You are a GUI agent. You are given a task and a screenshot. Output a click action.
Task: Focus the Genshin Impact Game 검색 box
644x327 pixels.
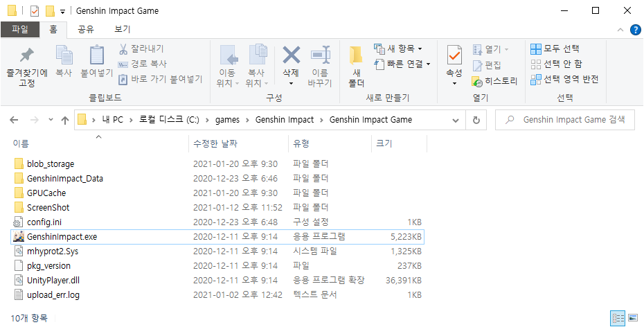pos(565,120)
